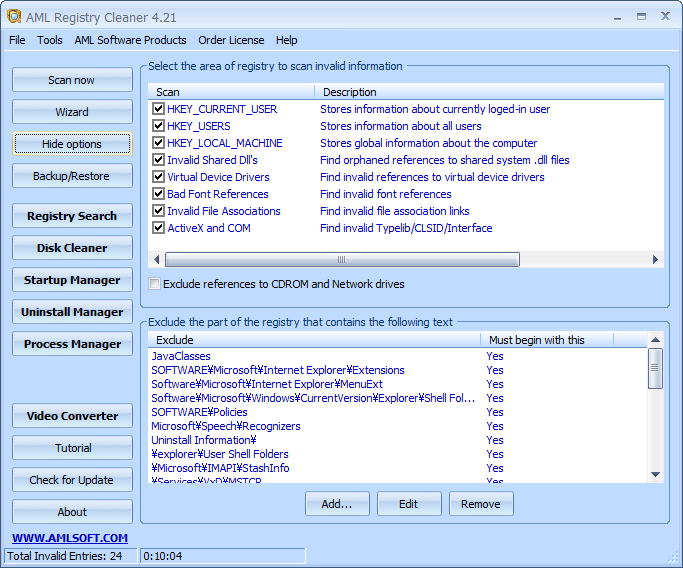Launch the Disk Cleaner tool
This screenshot has height=568, width=683.
(72, 248)
